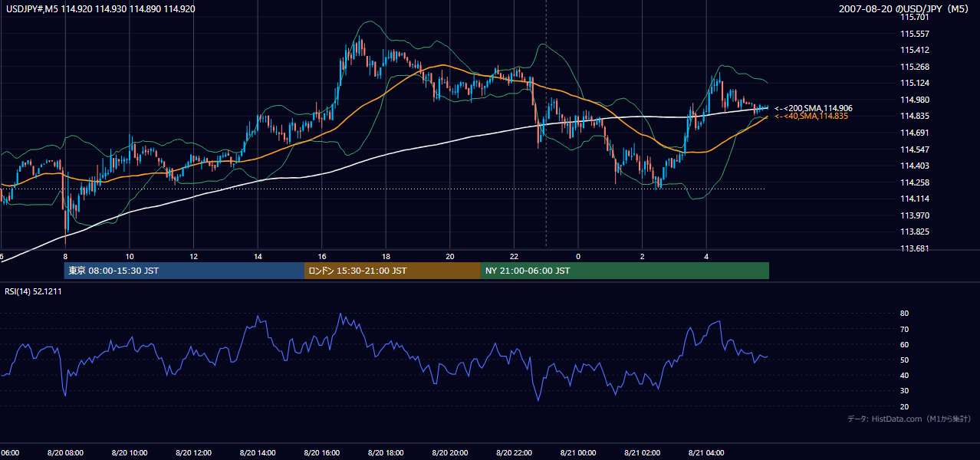
Task: Click the hour 16 tick on price chart
Action: click(322, 257)
